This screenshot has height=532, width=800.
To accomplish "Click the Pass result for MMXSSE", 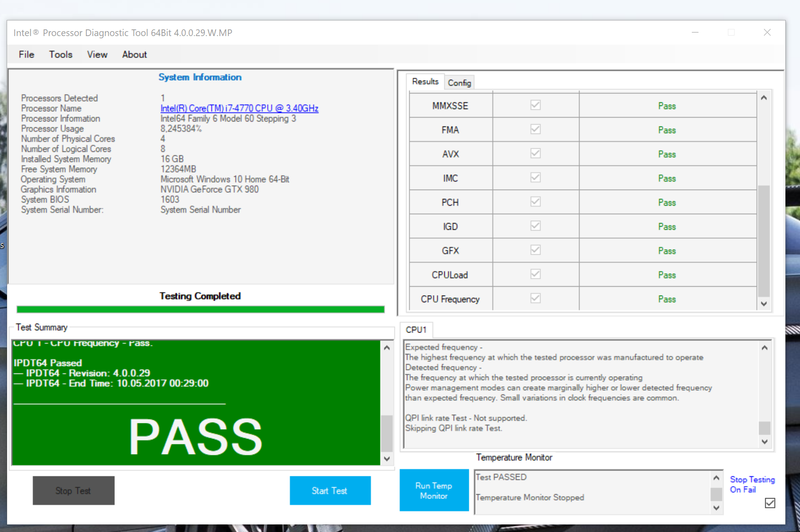I will [667, 106].
